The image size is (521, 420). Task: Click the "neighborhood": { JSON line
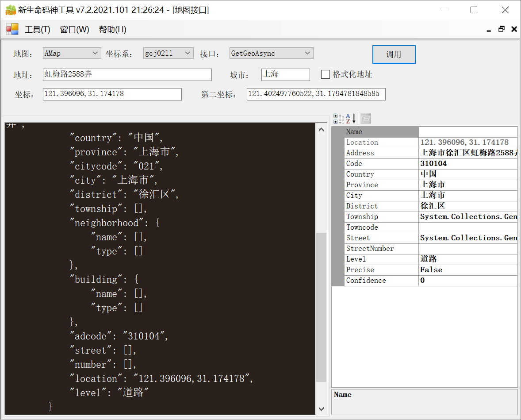tap(115, 223)
